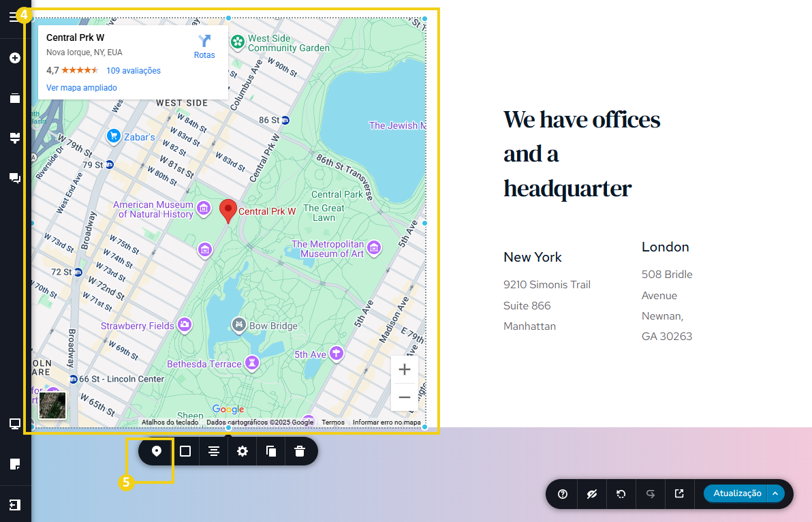Viewport: 812px width, 522px height.
Task: Click the 9210 Simonis Trail address text
Action: tap(547, 285)
